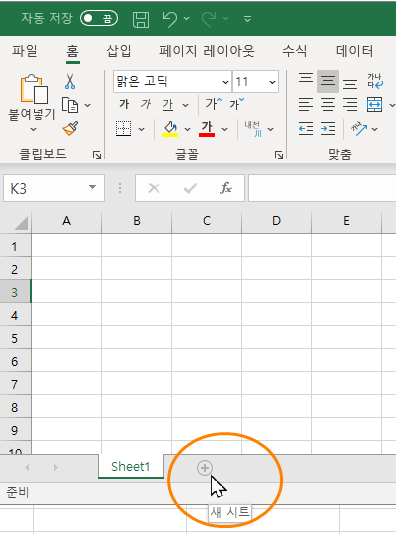This screenshot has height=534, width=396.
Task: Click the Select All corner triangle
Action: [x=21, y=223]
